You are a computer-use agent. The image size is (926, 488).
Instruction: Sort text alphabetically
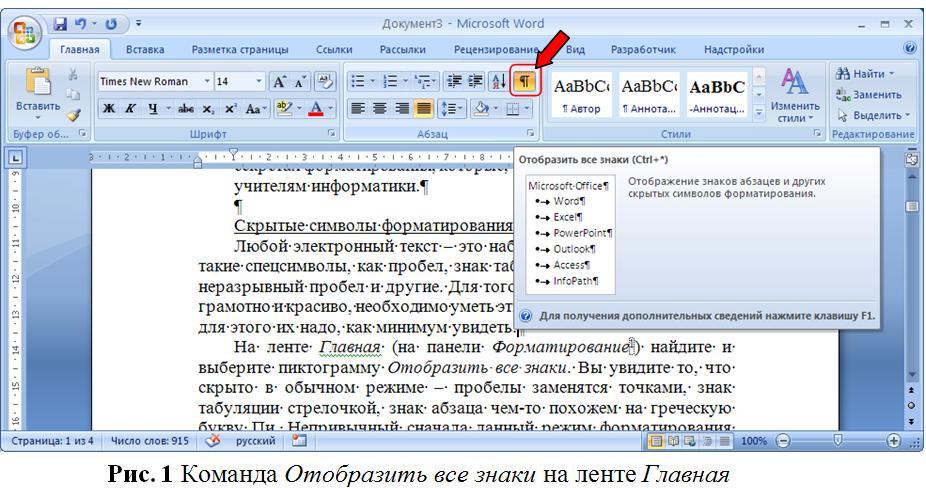tap(498, 82)
